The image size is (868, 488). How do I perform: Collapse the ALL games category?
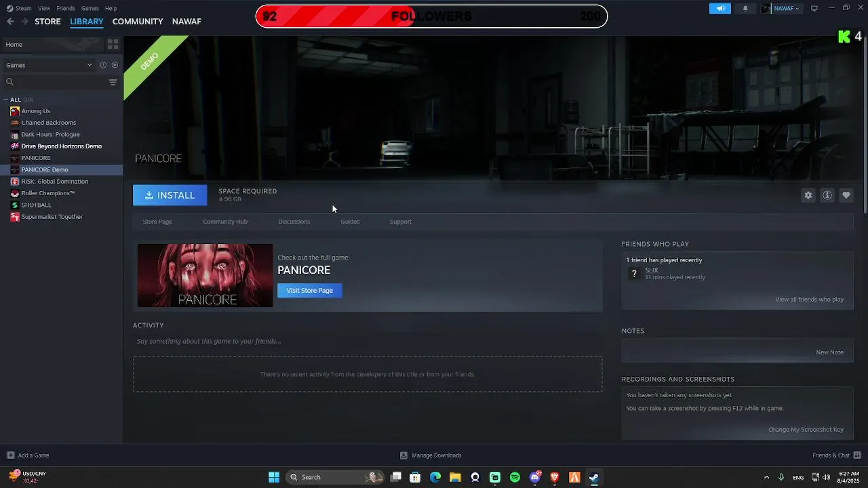(6, 100)
